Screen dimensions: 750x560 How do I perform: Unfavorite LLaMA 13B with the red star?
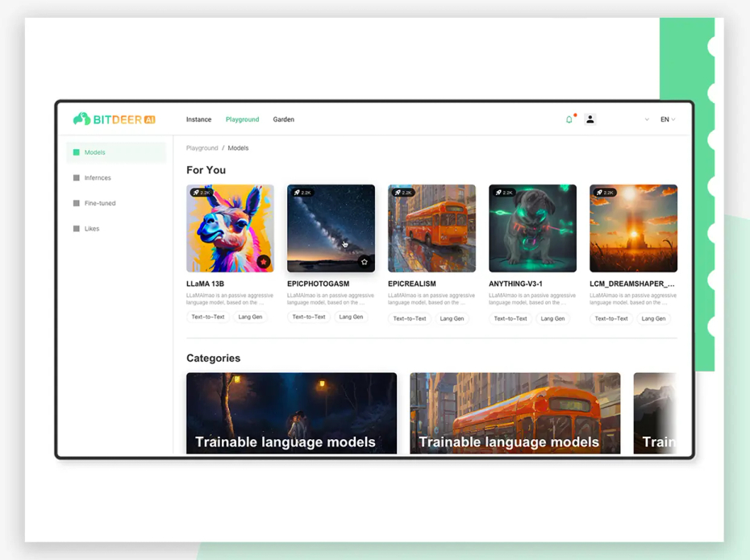(x=264, y=261)
